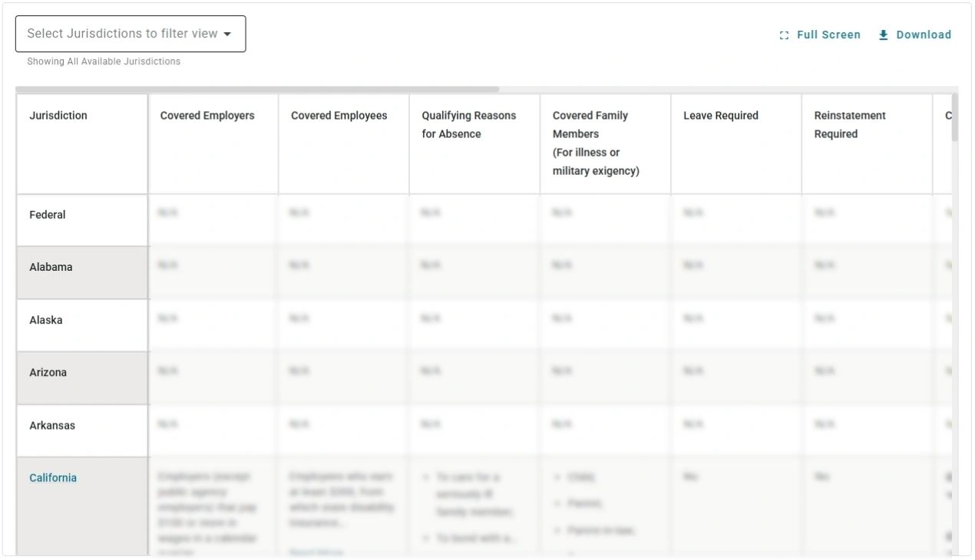Open the Select Jurisdictions filter dropdown

click(131, 33)
